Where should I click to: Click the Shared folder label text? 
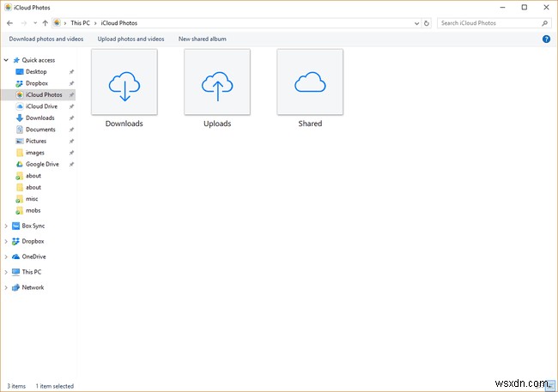point(310,124)
